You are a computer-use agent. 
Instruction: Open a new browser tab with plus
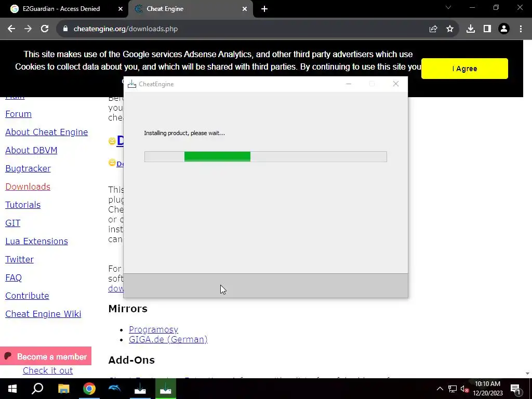coord(264,9)
